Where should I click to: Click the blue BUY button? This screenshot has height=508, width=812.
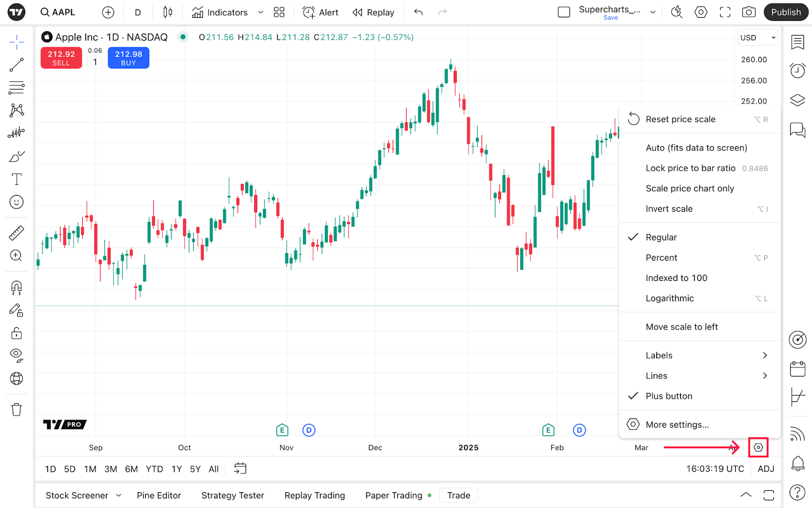pos(128,58)
